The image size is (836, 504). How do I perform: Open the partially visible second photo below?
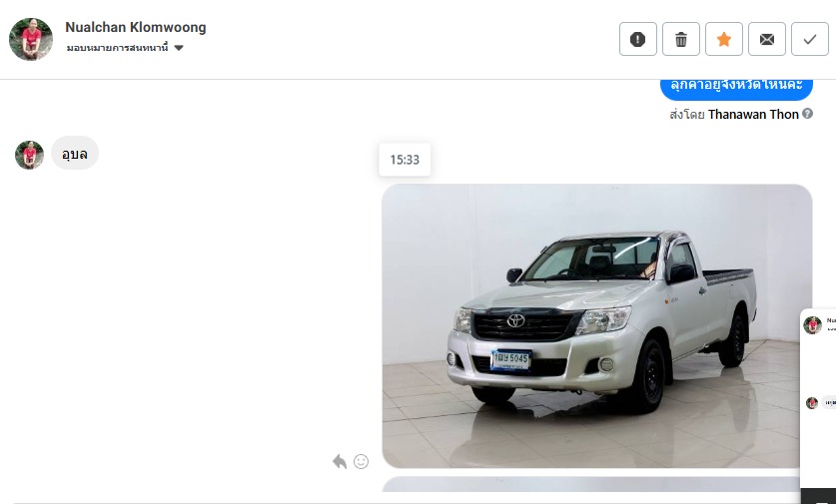tap(590, 484)
